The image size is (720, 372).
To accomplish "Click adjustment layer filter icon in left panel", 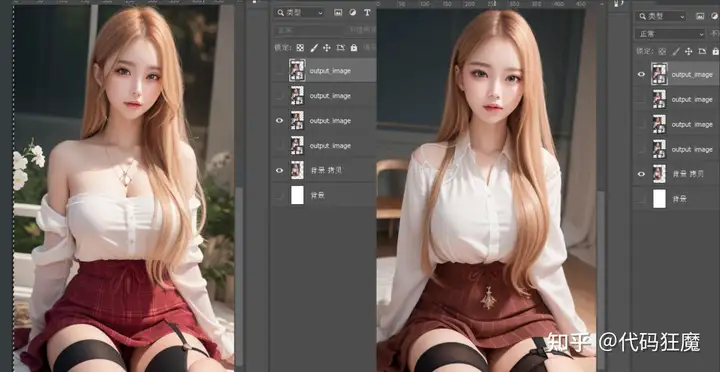I will click(353, 13).
